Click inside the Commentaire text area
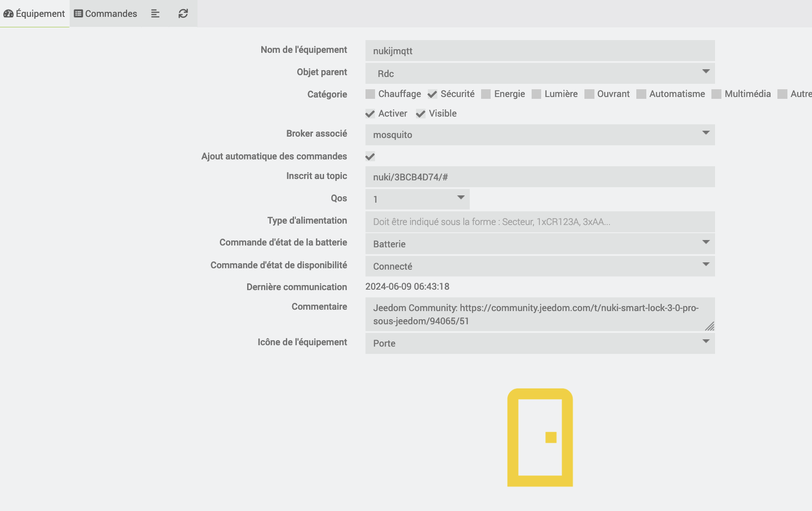 point(540,314)
